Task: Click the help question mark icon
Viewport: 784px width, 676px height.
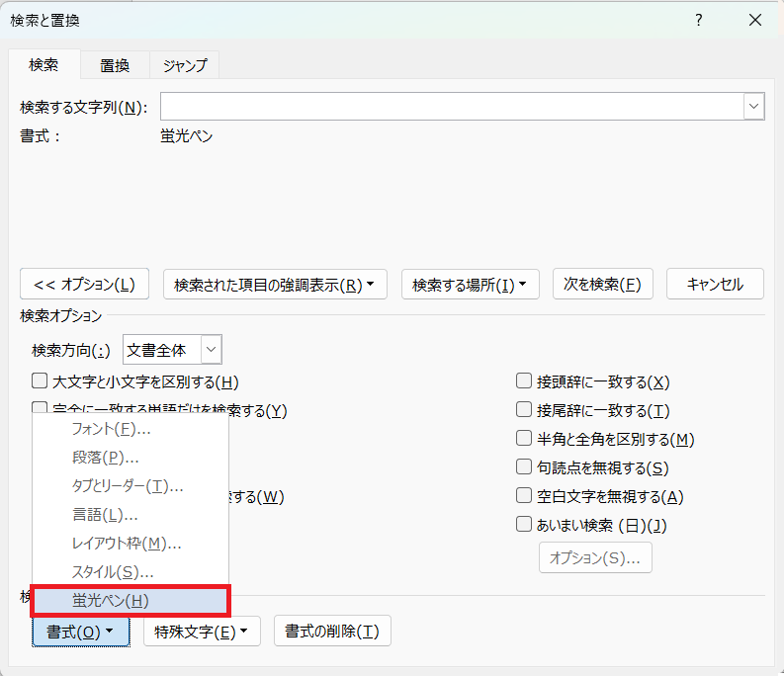Action: tap(699, 20)
